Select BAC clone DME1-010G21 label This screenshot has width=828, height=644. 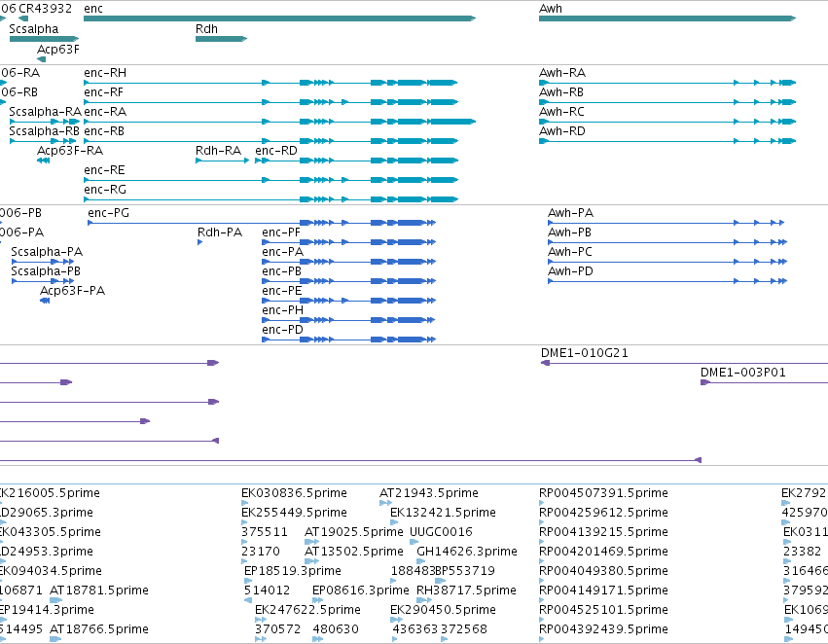[585, 353]
